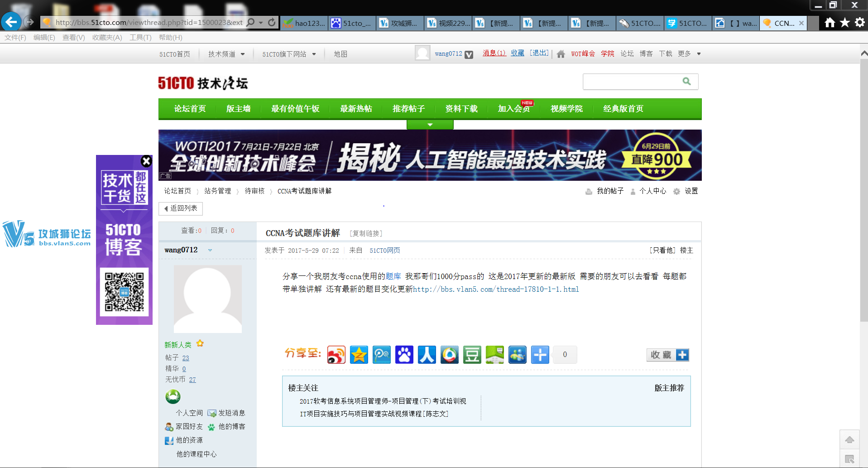Expand the green navigation bar arrow
The width and height of the screenshot is (868, 468).
pos(430,125)
